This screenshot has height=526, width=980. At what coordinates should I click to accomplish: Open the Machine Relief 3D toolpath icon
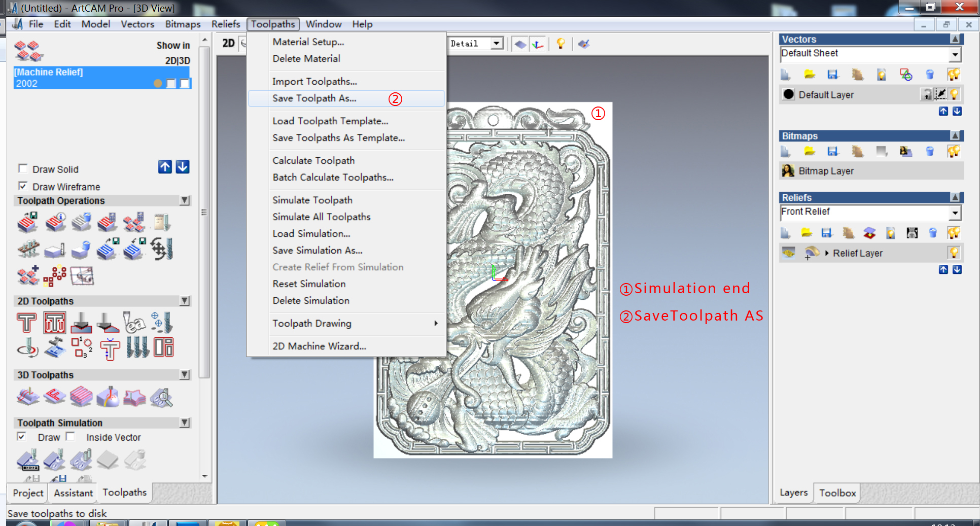pyautogui.click(x=28, y=397)
